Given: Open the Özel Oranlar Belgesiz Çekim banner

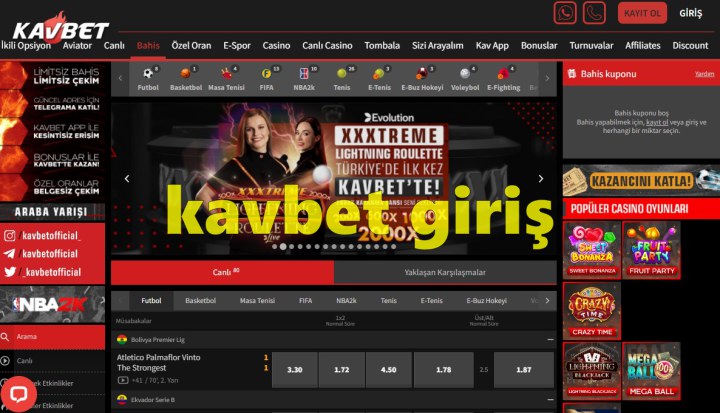Looking at the screenshot, I should 52,187.
